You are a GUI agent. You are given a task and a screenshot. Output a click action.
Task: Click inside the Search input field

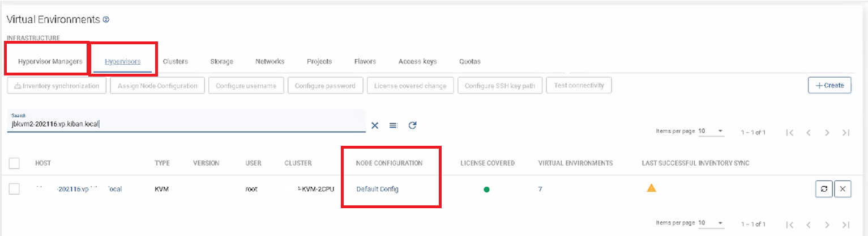coord(186,124)
